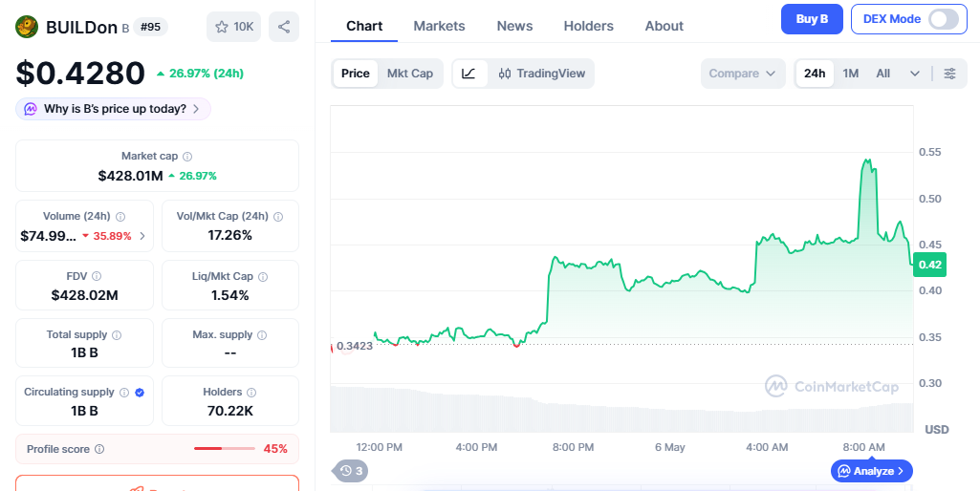Toggle DEX Mode switch
The image size is (980, 491).
pos(943,19)
